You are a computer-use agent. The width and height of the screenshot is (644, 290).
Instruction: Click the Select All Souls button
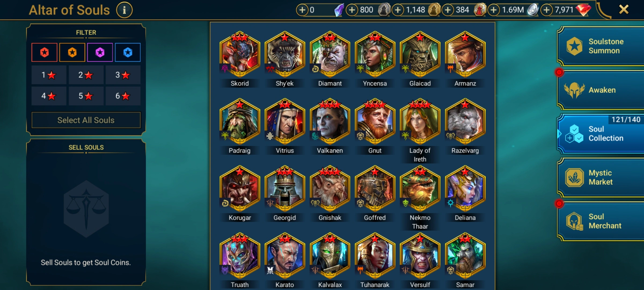(x=86, y=120)
